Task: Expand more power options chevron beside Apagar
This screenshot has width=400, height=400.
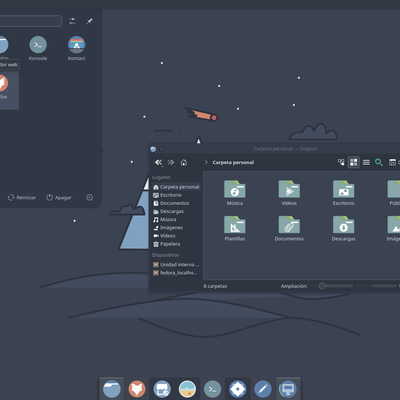Action: click(90, 198)
